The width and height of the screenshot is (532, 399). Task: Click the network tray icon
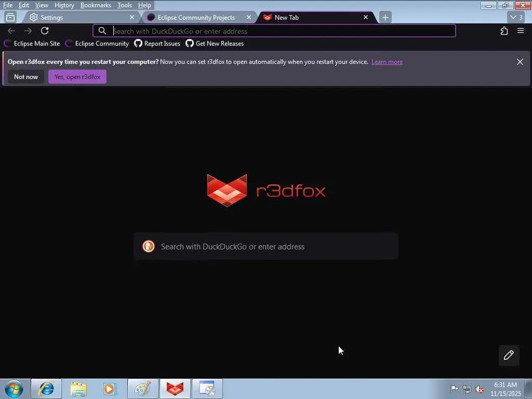coord(467,389)
